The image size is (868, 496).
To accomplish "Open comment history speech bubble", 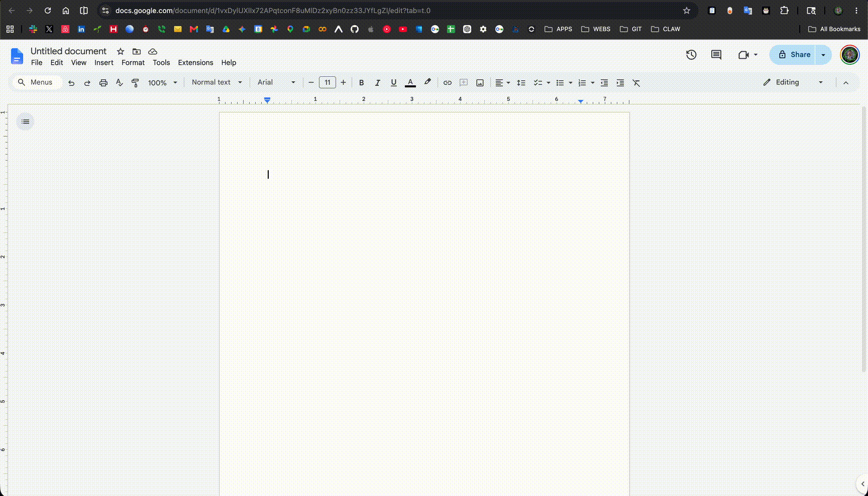I will 716,55.
